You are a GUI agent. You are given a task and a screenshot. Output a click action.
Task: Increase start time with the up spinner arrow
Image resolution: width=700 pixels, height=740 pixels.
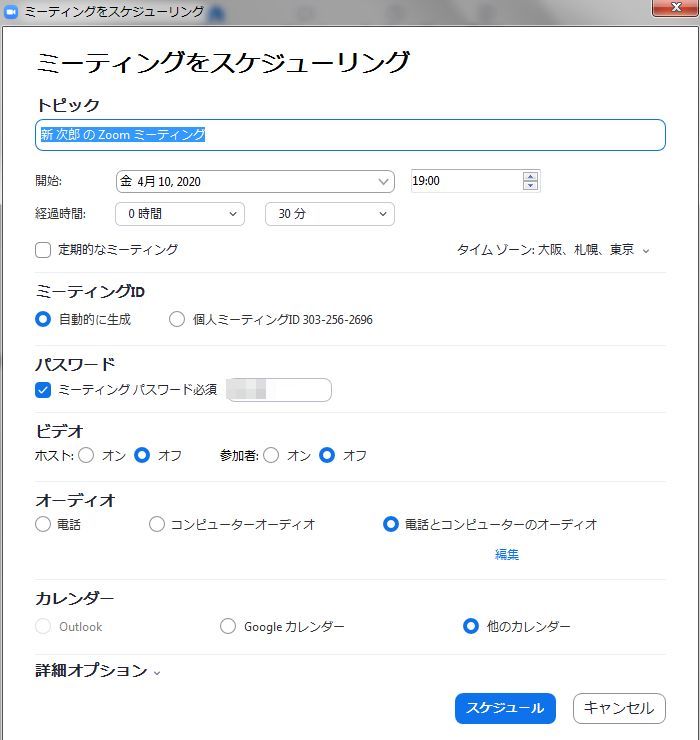530,176
